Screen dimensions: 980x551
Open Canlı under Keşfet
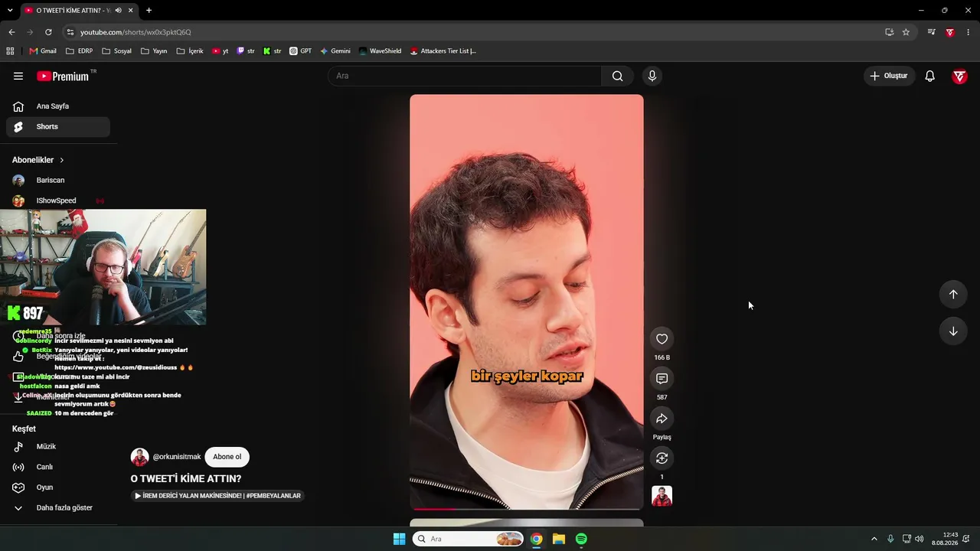(58, 467)
